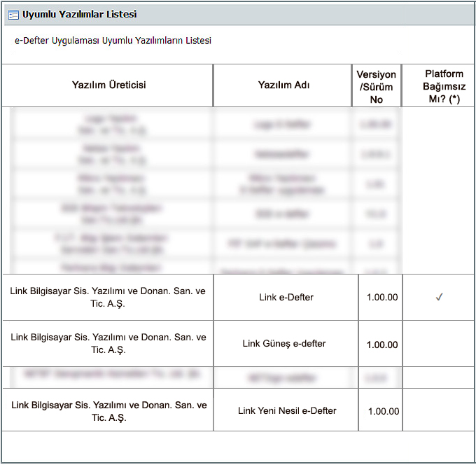The height and width of the screenshot is (465, 476).
Task: Click version 1.00.00 of Link Güneş e-defter
Action: click(x=382, y=345)
